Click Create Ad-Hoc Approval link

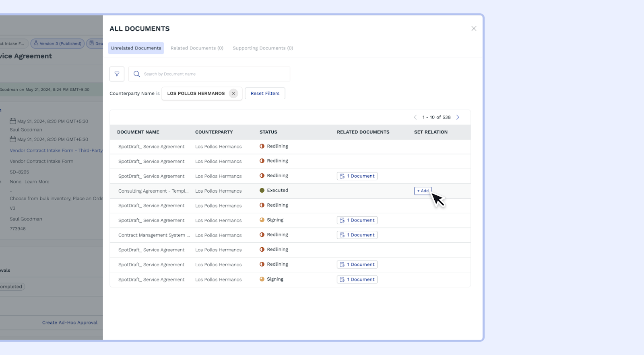[70, 322]
